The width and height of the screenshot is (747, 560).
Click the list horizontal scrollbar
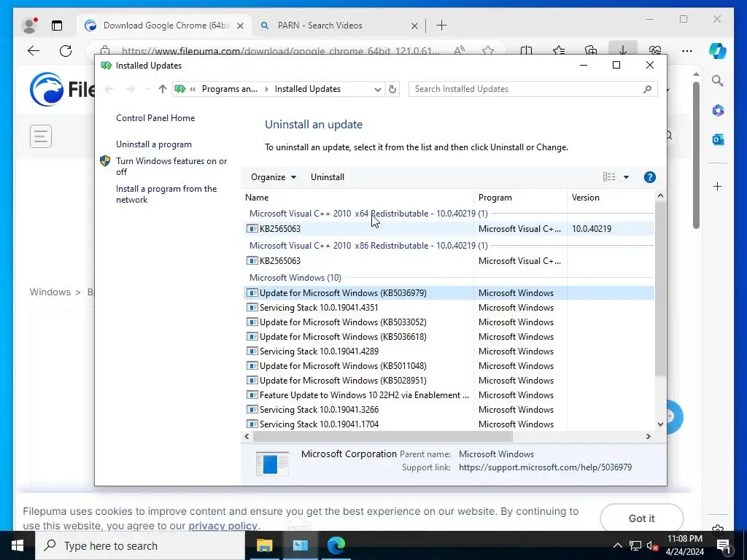pyautogui.click(x=382, y=436)
